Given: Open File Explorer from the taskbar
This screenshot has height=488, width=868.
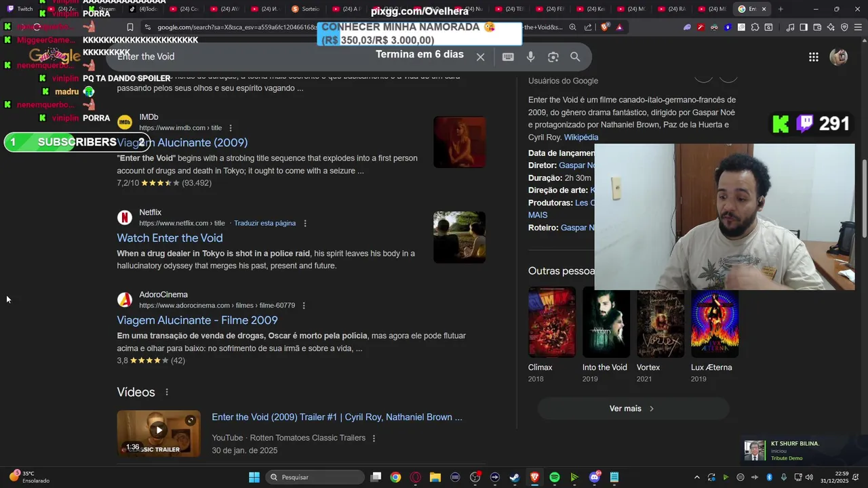Looking at the screenshot, I should (x=435, y=477).
